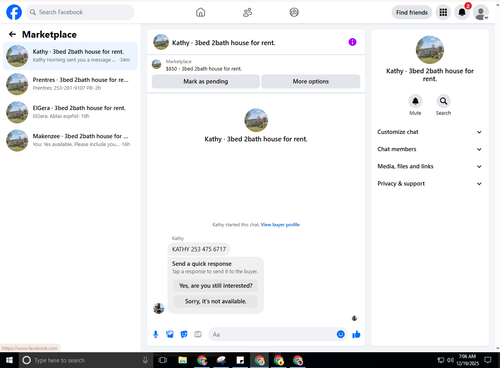This screenshot has width=500, height=368.
Task: Send a thumbs-up like
Action: tap(356, 334)
